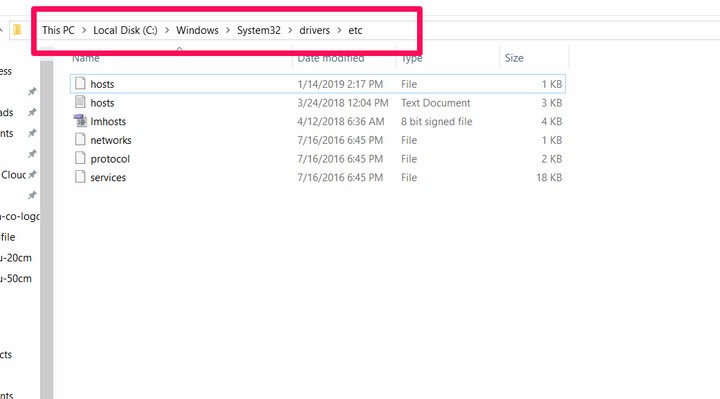Open the sidebar item ending in '-50cm'

coord(16,278)
